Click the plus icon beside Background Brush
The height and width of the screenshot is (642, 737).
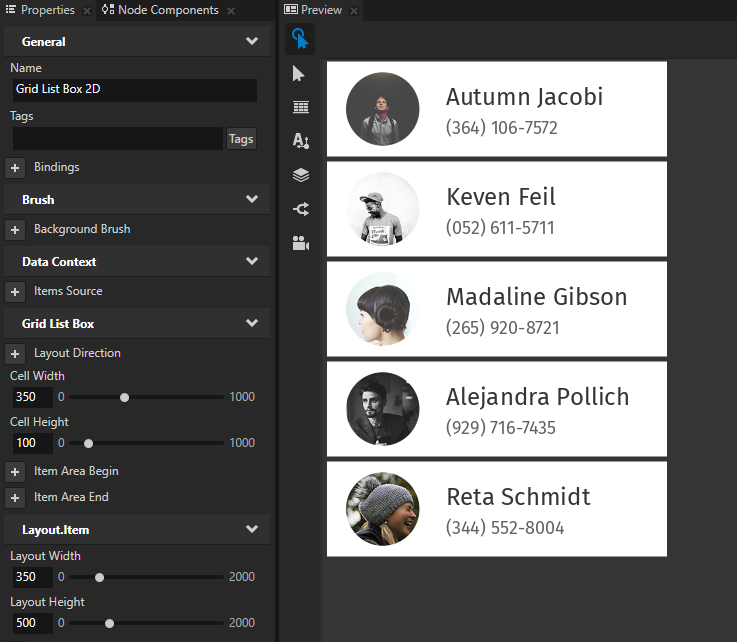tap(15, 230)
